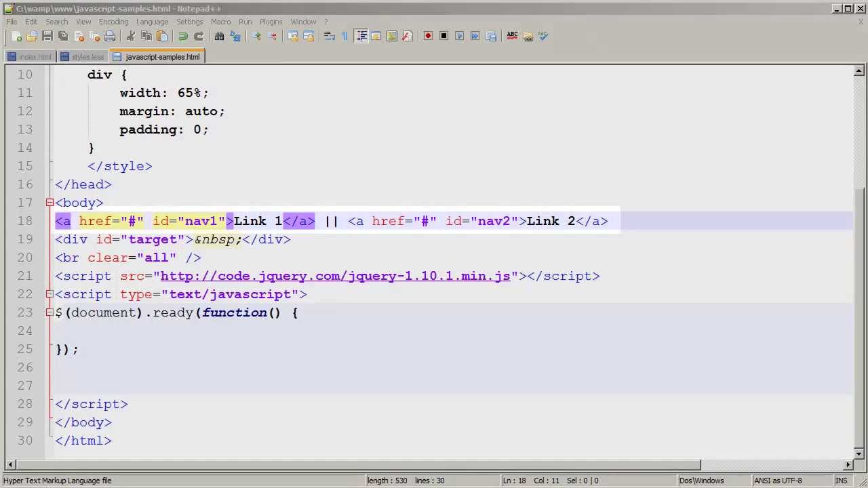Toggle word wrap toolbar button
Screen dimensions: 868x488
tap(330, 36)
